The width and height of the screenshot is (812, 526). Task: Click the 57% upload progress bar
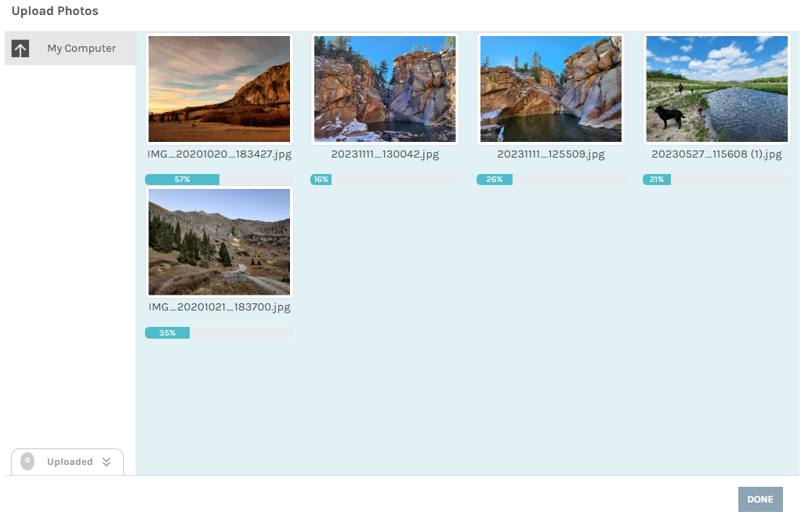point(219,180)
